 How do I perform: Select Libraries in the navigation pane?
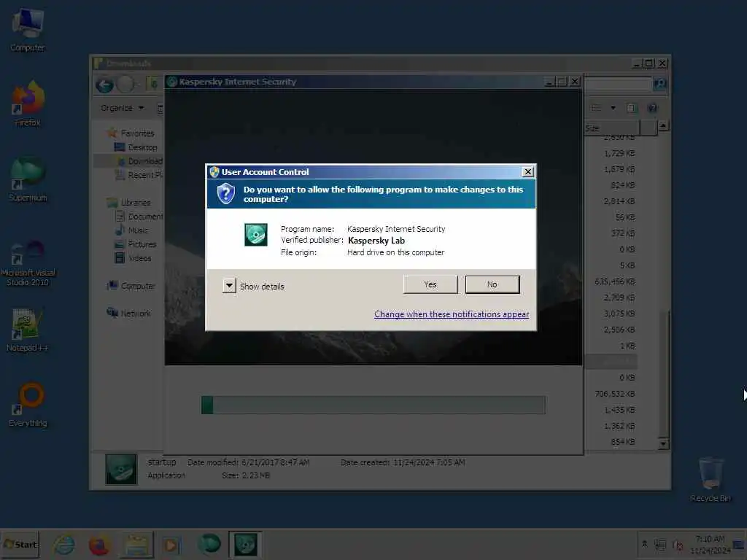[x=129, y=203]
